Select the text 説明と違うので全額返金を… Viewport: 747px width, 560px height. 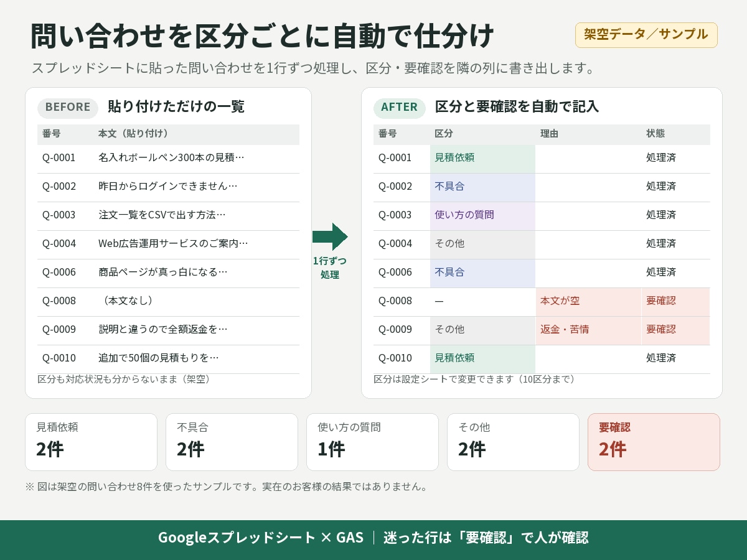(163, 330)
